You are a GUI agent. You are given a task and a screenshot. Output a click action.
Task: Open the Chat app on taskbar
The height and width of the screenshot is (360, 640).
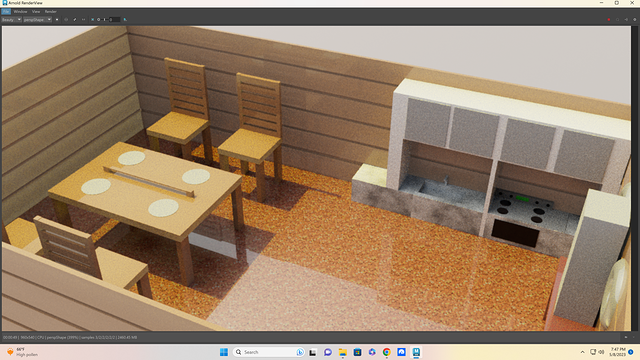(x=328, y=352)
